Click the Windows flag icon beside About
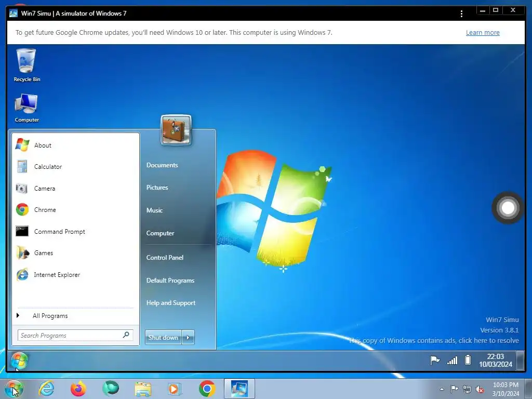Viewport: 532px width, 399px height. [22, 145]
